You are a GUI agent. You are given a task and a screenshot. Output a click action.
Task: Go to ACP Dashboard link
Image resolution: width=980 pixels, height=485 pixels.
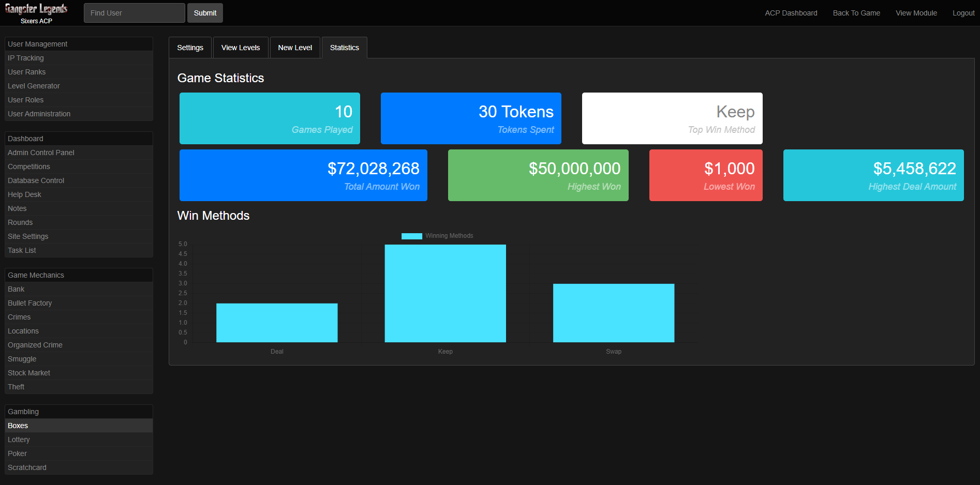791,13
